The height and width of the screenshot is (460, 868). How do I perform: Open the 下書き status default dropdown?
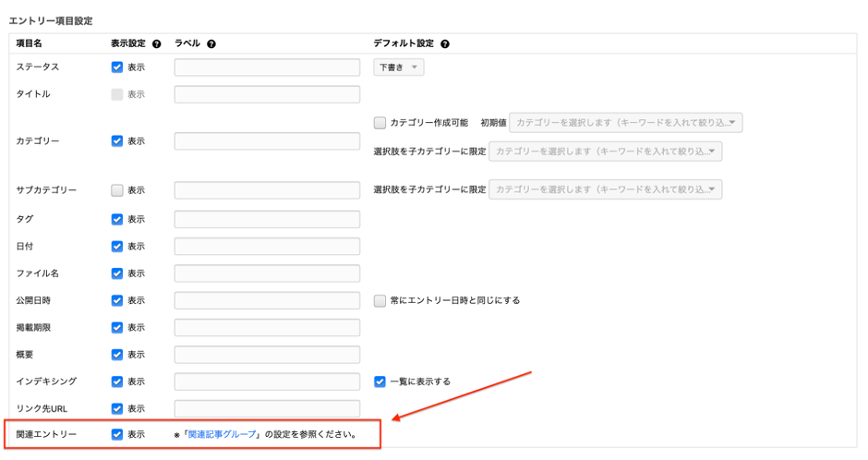399,67
